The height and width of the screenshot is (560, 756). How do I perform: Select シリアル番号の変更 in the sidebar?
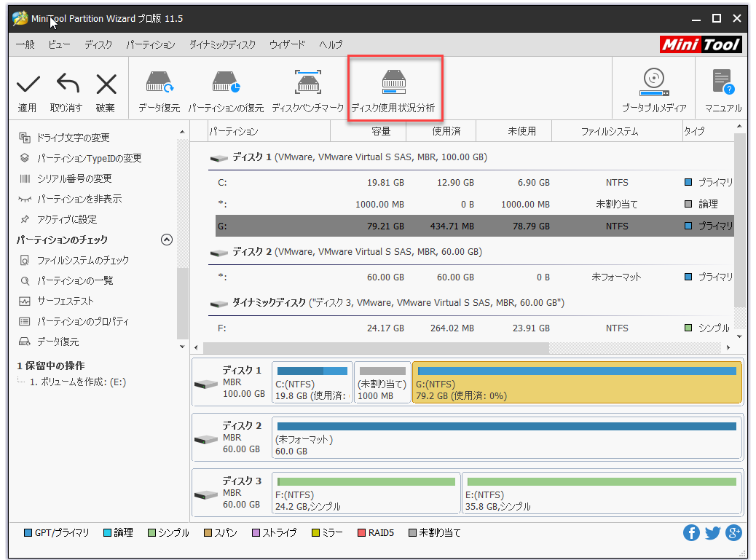[x=74, y=179]
